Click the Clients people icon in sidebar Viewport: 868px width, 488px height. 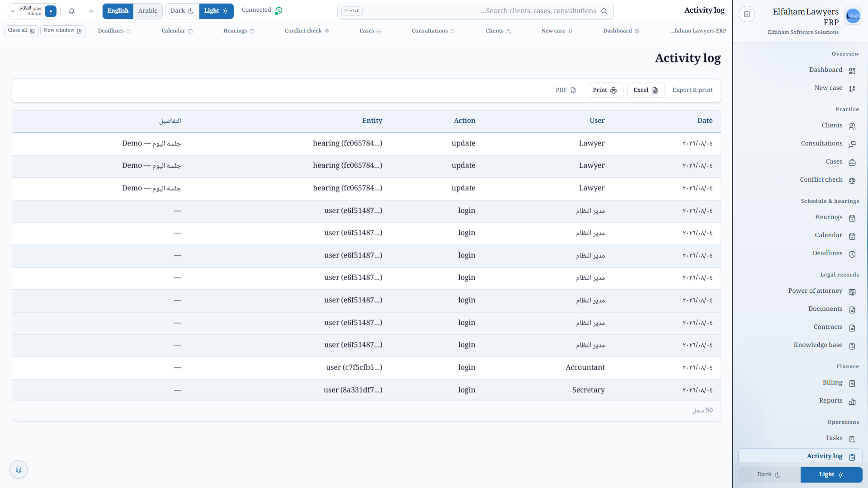point(852,127)
